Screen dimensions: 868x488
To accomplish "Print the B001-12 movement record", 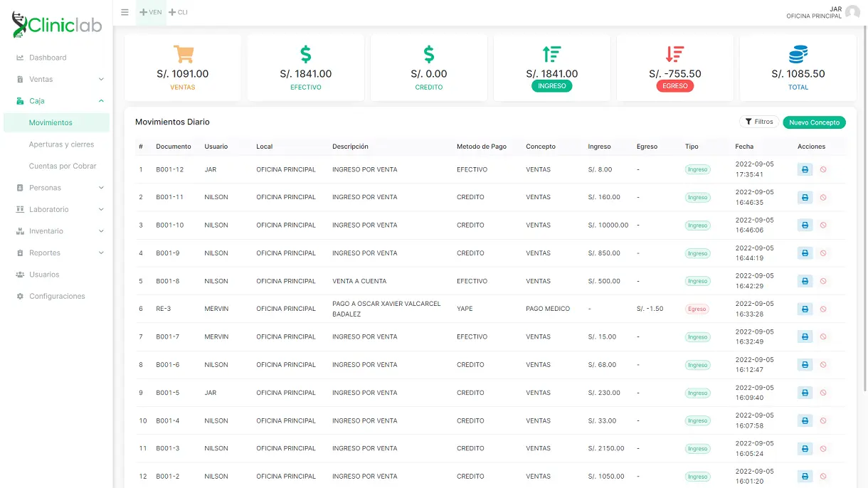I will click(805, 169).
